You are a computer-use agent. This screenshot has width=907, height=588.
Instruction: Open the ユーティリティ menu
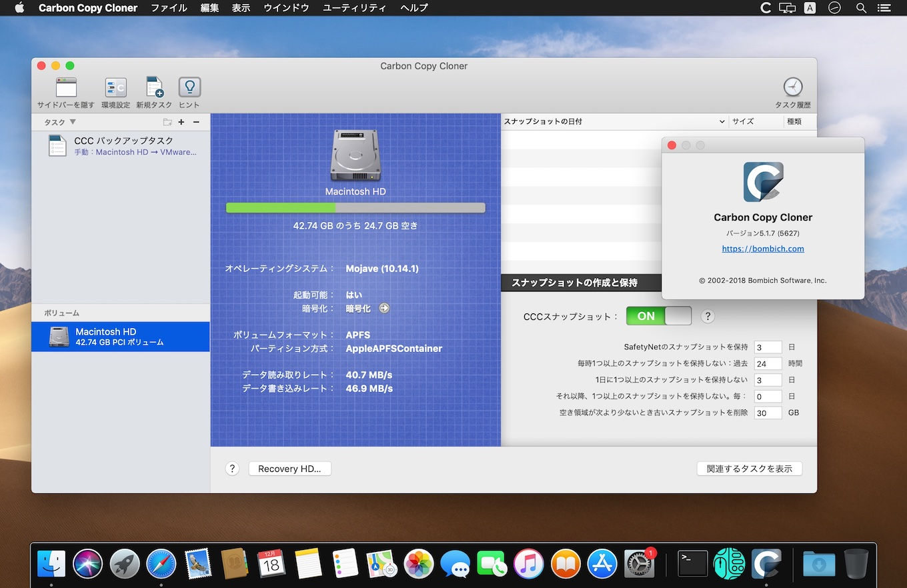pos(354,8)
